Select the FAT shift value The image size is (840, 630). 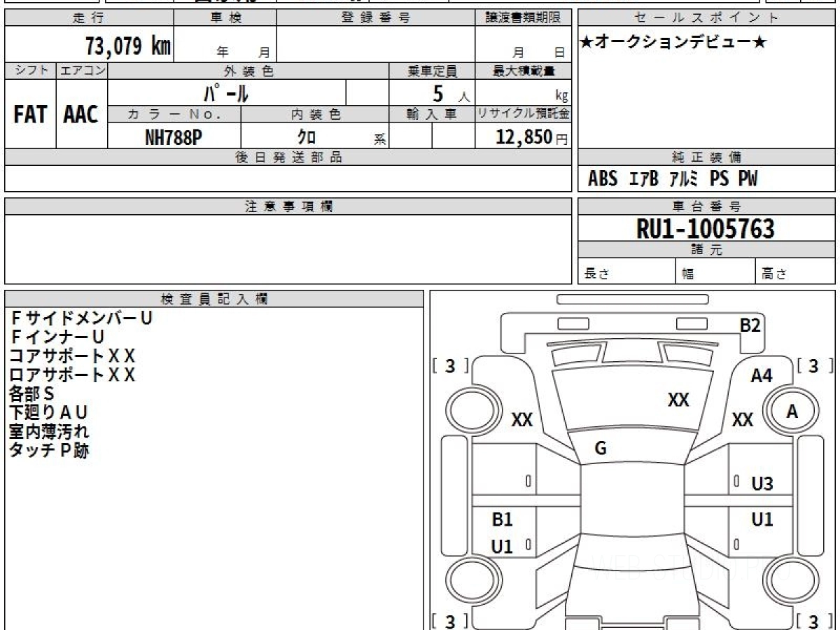[x=30, y=115]
